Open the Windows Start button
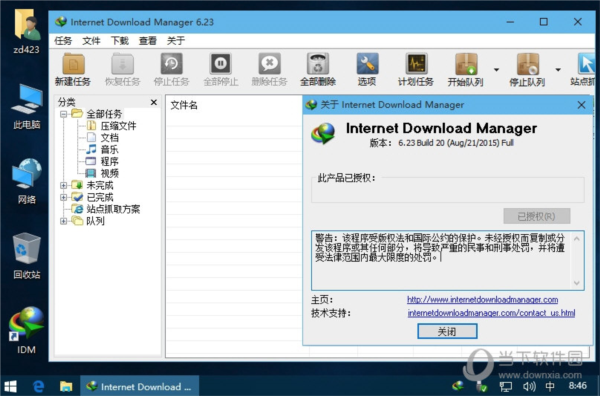This screenshot has width=600, height=396. point(10,386)
